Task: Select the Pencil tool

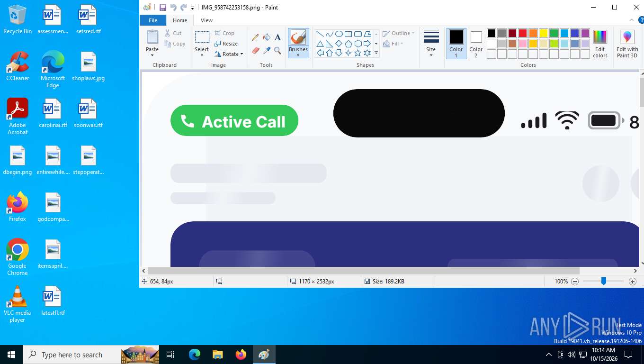Action: (255, 37)
